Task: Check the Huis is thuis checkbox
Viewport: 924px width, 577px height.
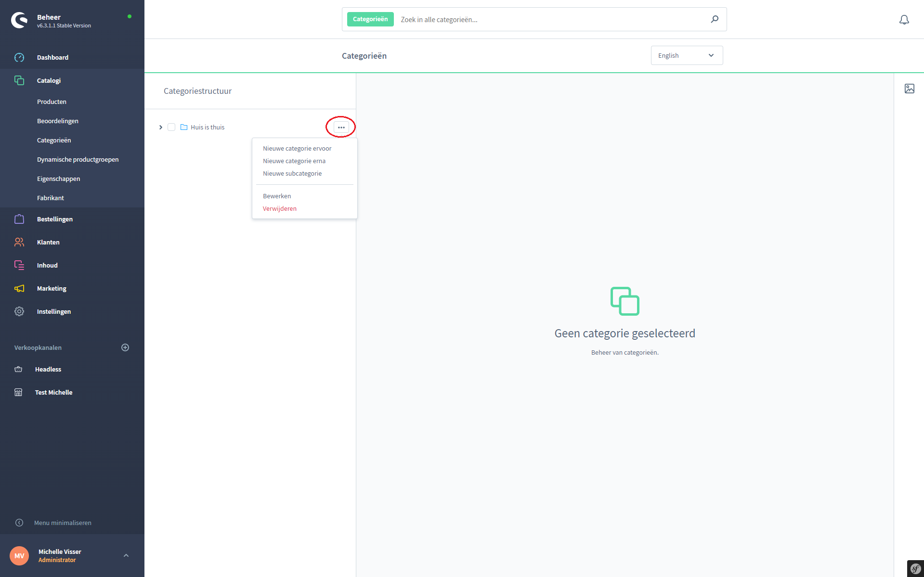Action: [171, 127]
